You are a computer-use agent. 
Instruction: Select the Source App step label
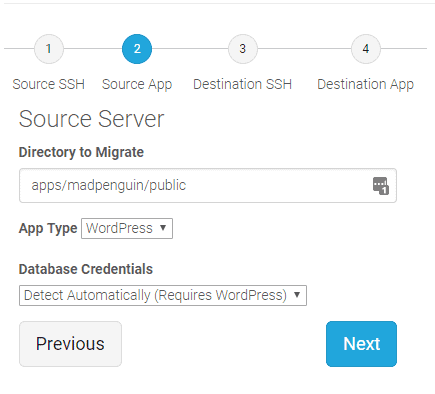tap(137, 84)
